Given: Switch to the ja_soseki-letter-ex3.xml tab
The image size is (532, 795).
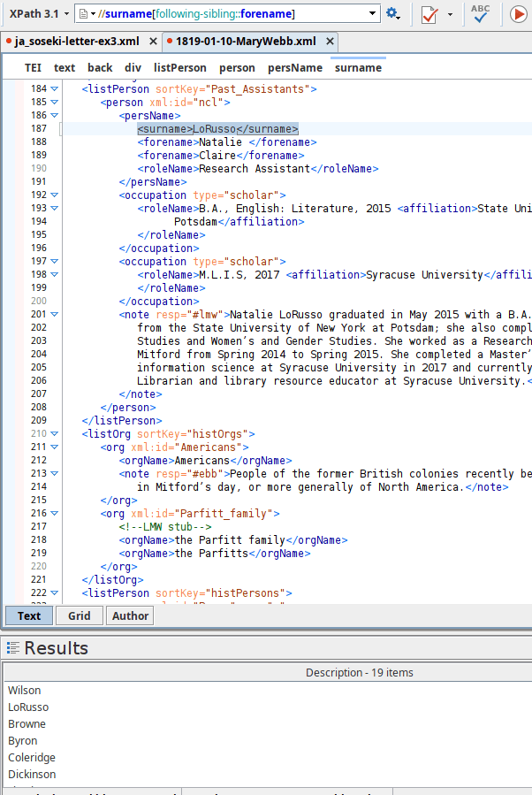Looking at the screenshot, I should [x=77, y=42].
